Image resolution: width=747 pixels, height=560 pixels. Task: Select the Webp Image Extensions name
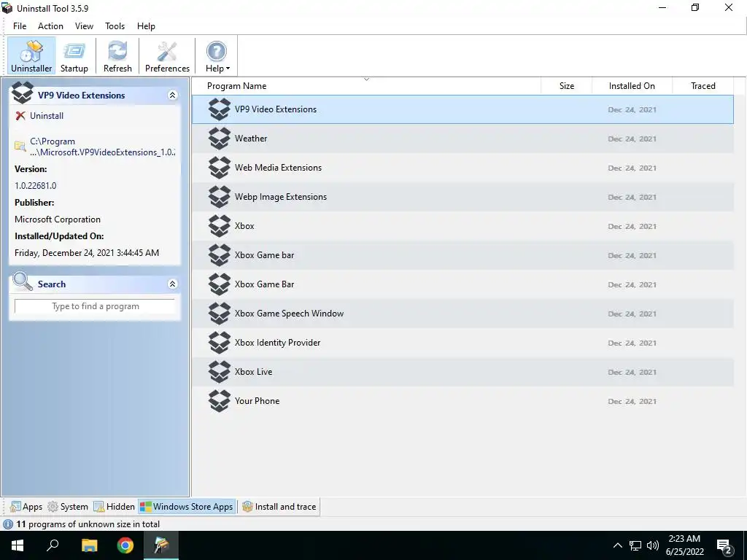tap(281, 197)
